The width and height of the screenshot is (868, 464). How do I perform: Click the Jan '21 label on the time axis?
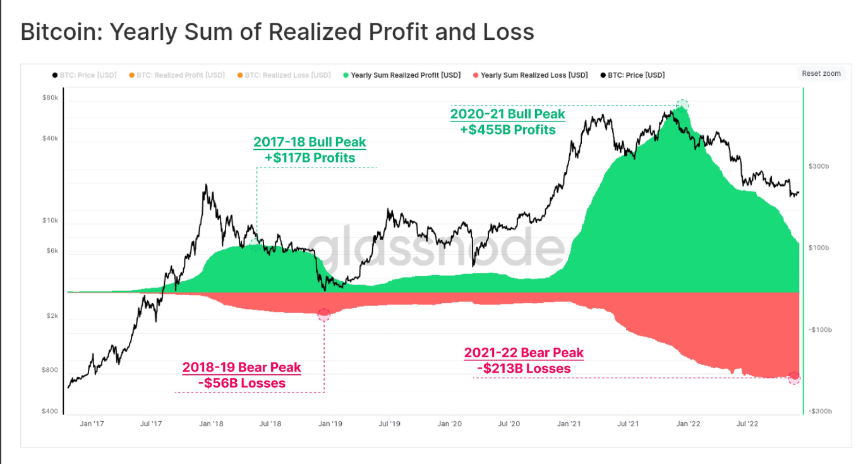569,424
